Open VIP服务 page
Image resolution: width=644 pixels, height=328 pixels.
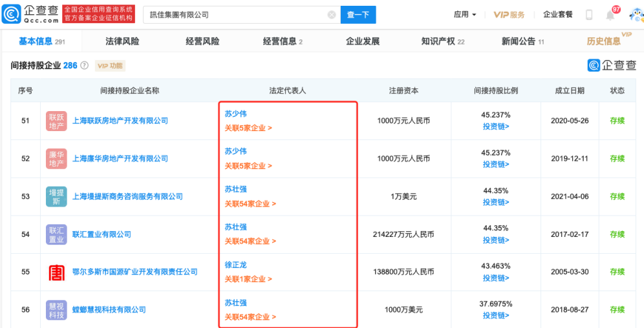pyautogui.click(x=510, y=15)
